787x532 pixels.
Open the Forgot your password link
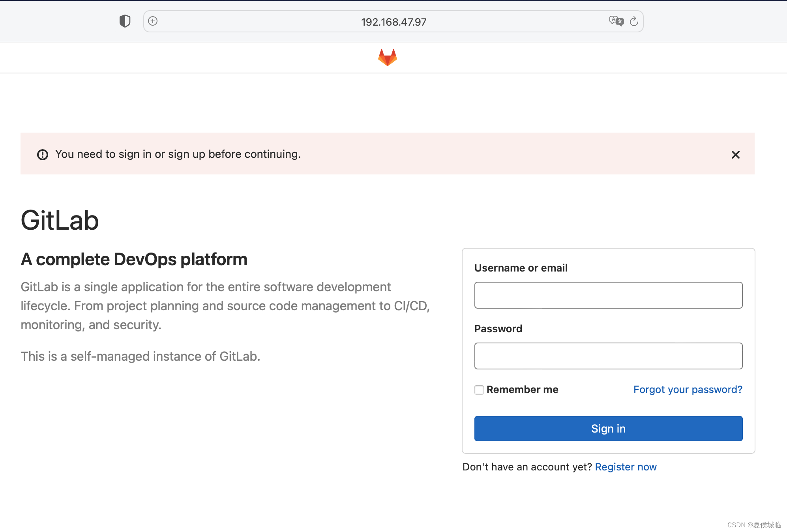(688, 390)
